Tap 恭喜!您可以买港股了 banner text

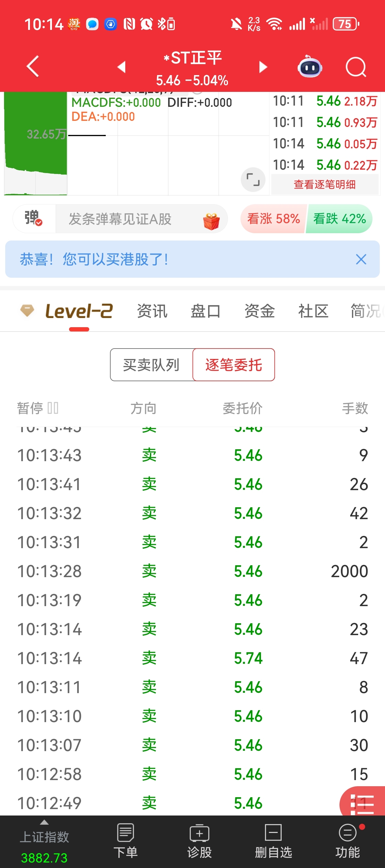pos(94,259)
